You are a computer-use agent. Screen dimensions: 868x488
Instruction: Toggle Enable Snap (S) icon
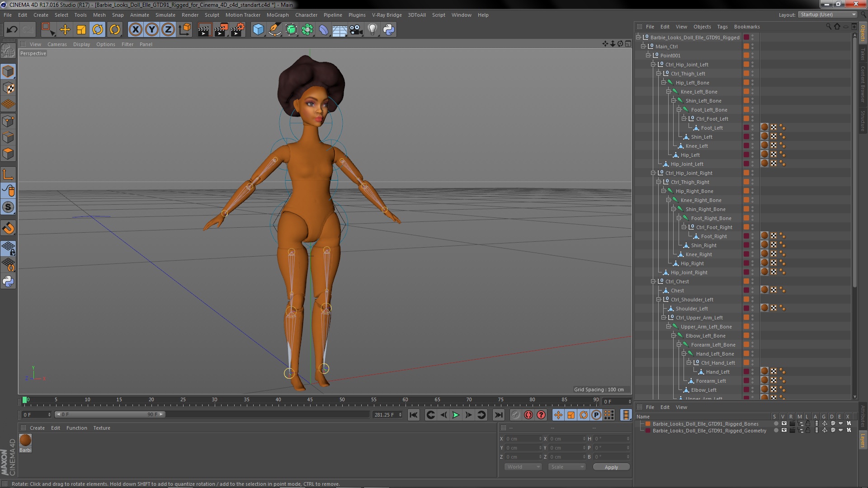point(8,207)
